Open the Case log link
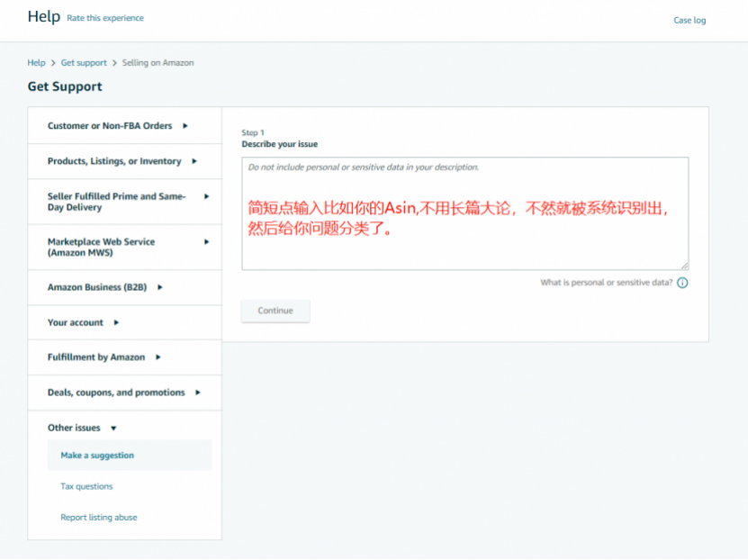This screenshot has height=560, width=748. pyautogui.click(x=689, y=21)
